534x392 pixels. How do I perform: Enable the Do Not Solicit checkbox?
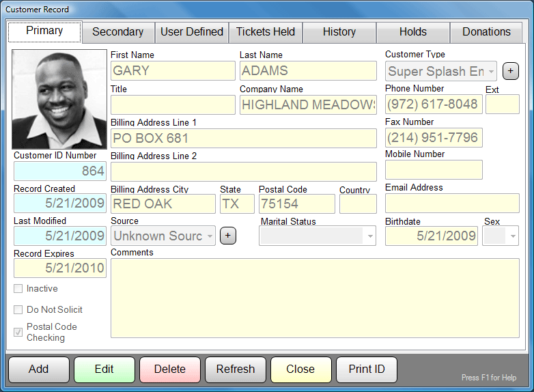tap(18, 310)
